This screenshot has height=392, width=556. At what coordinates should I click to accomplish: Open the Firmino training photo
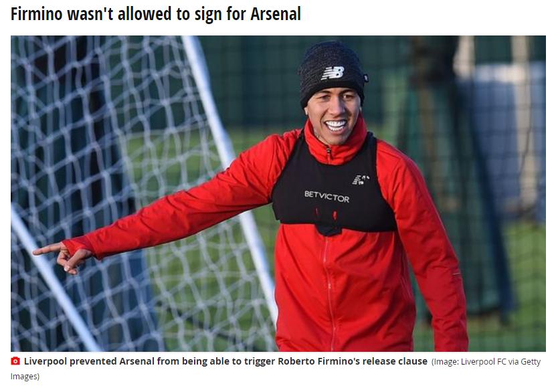pos(278,193)
